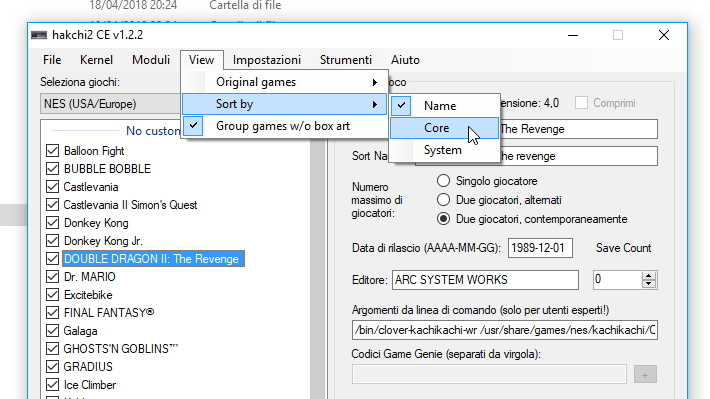Uncheck the Balloon Fight checkbox

click(x=53, y=150)
